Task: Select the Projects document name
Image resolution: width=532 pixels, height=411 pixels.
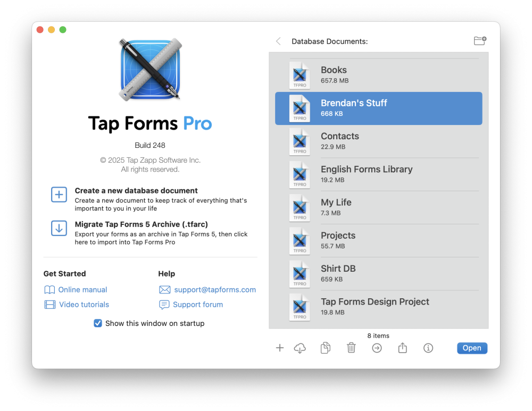Action: click(338, 236)
